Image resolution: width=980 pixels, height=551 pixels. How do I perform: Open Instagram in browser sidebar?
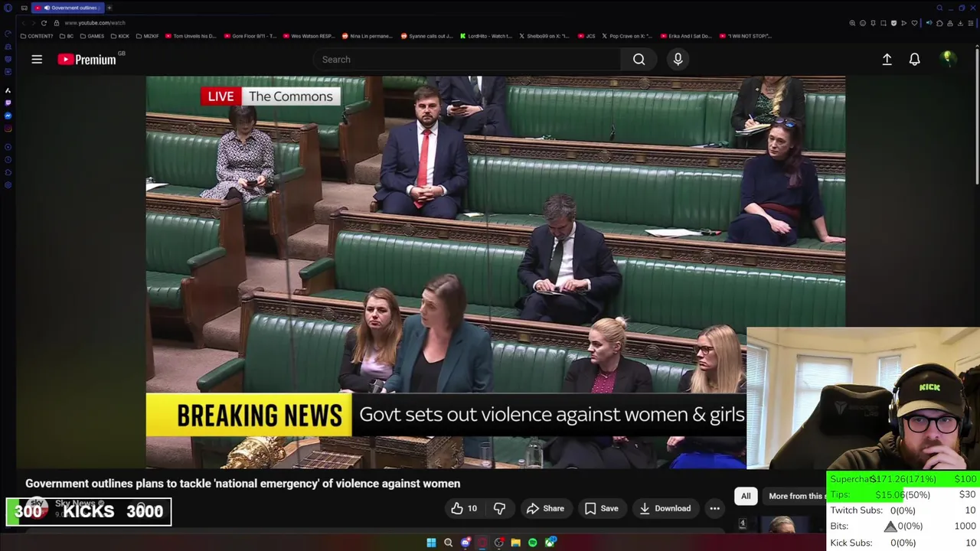pyautogui.click(x=8, y=129)
